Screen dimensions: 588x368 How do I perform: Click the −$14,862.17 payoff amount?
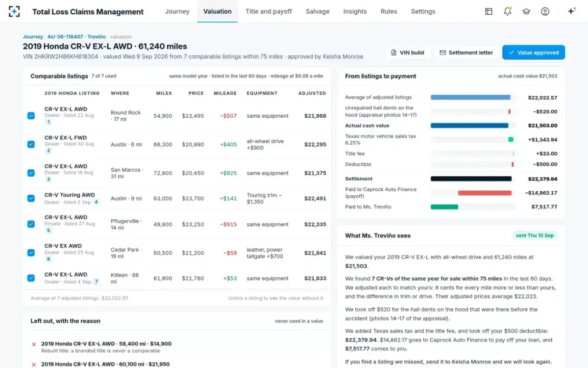[x=541, y=193]
